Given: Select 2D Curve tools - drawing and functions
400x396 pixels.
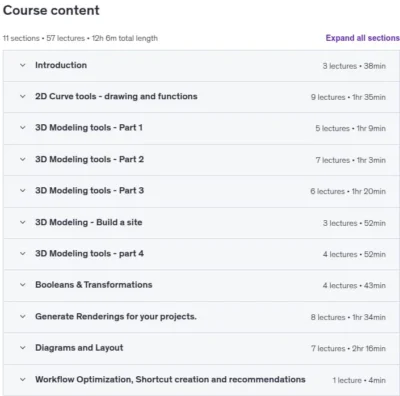Looking at the screenshot, I should pyautogui.click(x=116, y=96).
